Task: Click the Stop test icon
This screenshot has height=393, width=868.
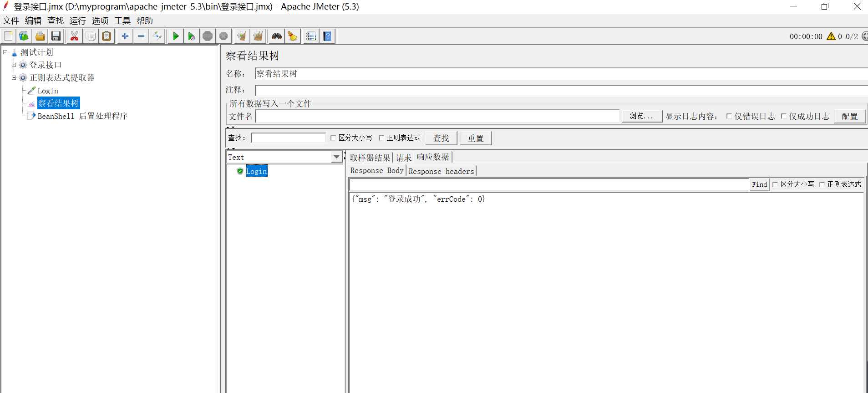Action: pyautogui.click(x=208, y=36)
